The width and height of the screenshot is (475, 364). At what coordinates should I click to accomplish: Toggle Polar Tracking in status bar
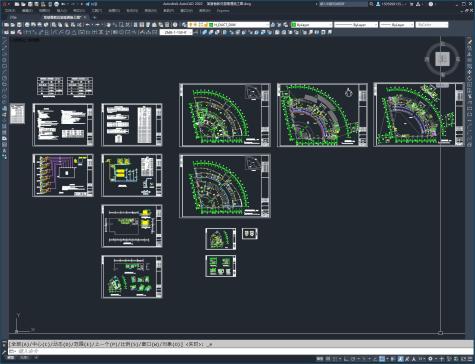click(352, 359)
